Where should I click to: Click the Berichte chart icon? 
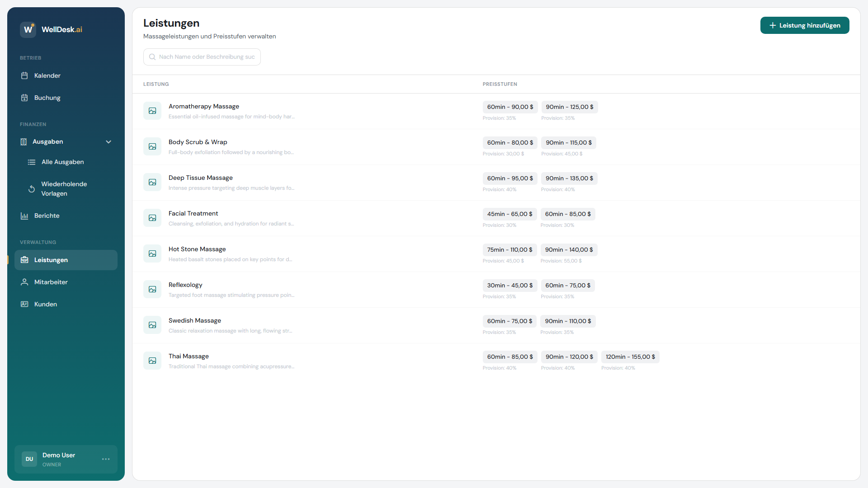(24, 216)
